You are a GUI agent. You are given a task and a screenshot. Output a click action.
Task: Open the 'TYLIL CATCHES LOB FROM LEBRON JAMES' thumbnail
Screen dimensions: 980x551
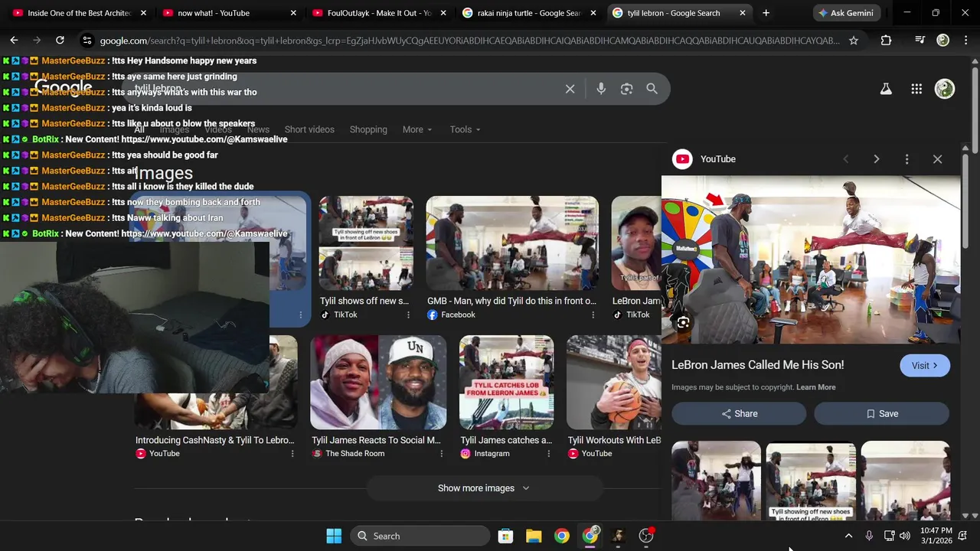[506, 383]
